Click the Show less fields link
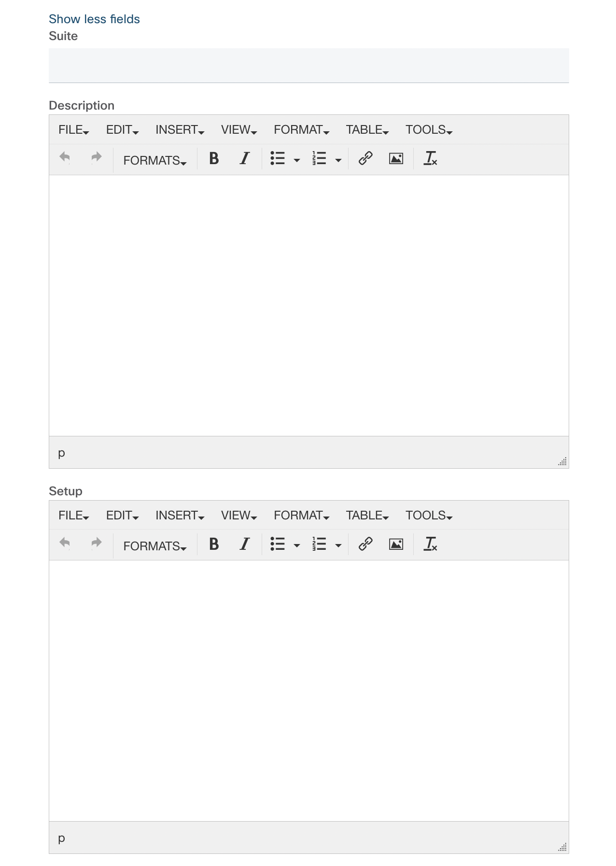Image resolution: width=616 pixels, height=866 pixels. coord(94,19)
